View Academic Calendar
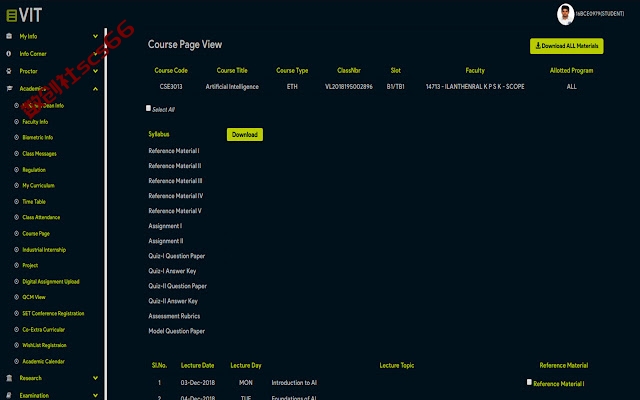 click(44, 361)
